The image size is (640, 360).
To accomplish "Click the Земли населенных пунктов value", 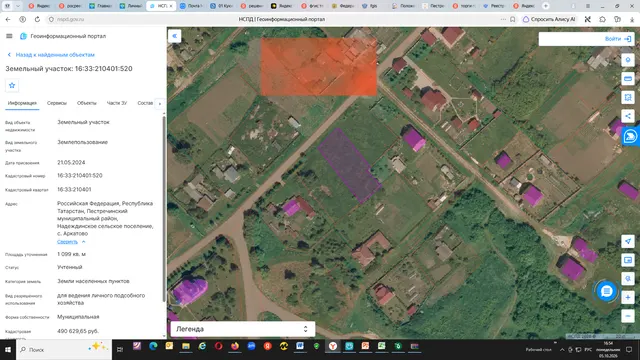I will pyautogui.click(x=93, y=281).
